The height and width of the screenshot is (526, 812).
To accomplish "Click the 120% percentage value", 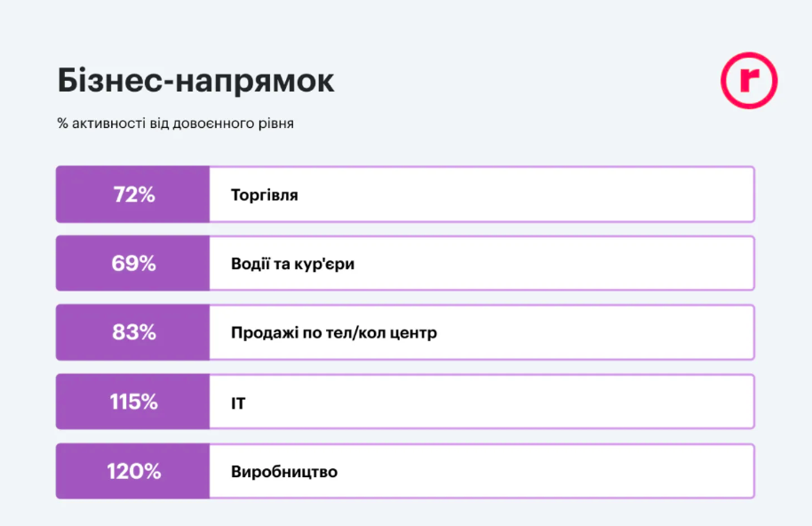I will (134, 472).
